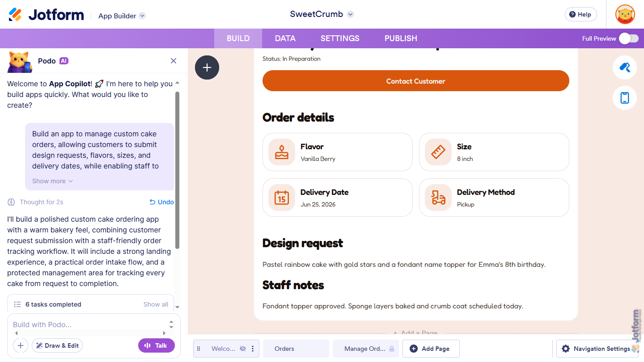Switch to the BUILD tab

[238, 38]
